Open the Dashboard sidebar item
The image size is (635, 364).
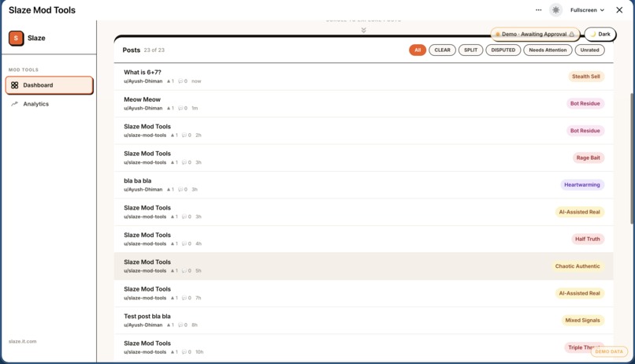coord(50,85)
